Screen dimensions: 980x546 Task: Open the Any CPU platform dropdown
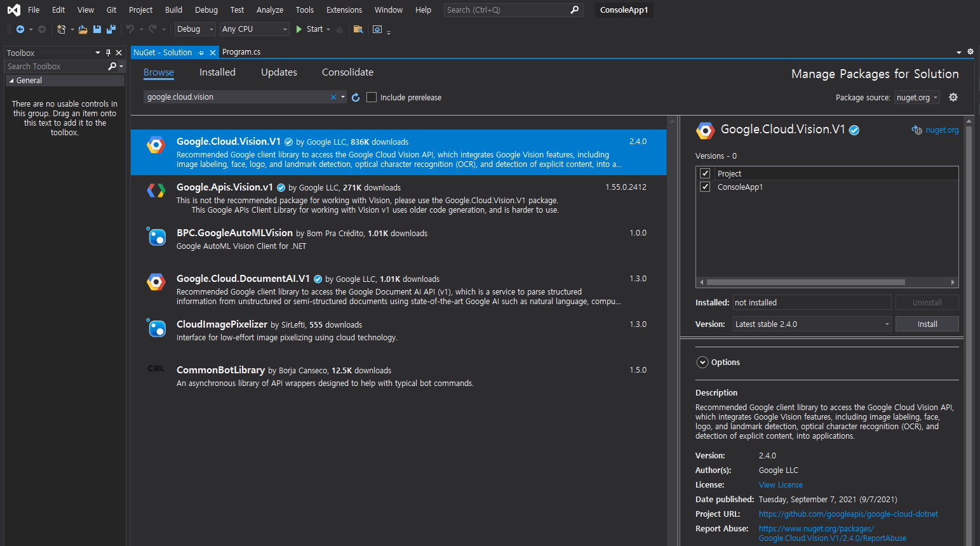[255, 29]
